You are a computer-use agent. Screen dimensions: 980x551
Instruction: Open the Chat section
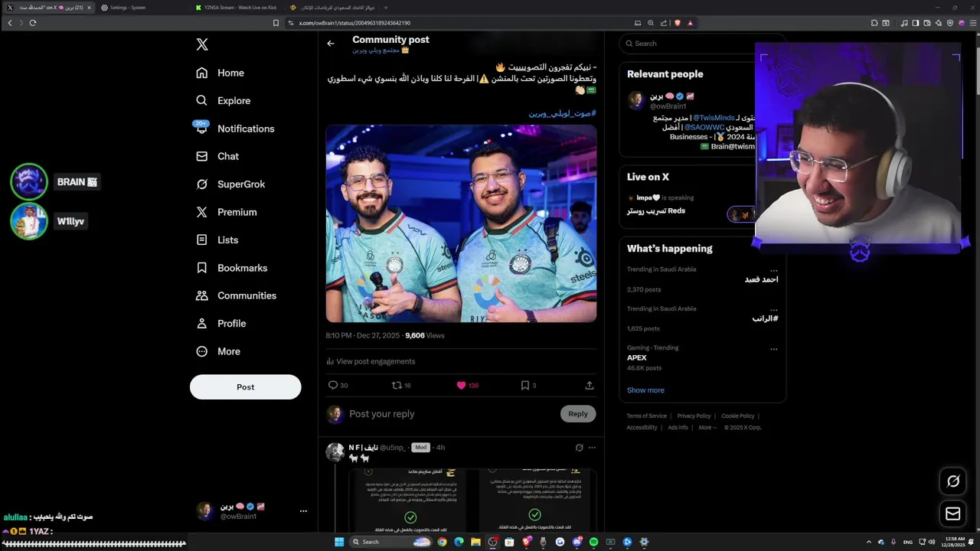point(217,156)
